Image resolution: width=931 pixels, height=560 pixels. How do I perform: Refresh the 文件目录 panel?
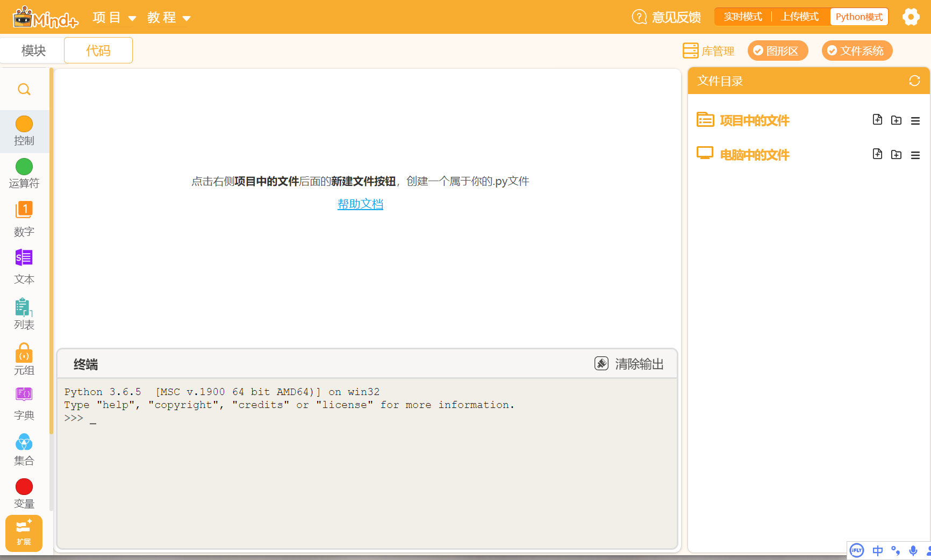point(914,81)
